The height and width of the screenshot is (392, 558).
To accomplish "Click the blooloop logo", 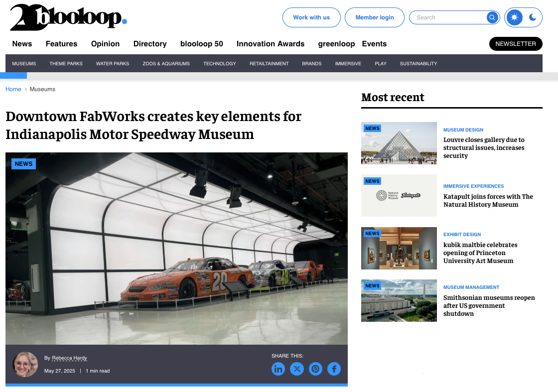I will [68, 17].
